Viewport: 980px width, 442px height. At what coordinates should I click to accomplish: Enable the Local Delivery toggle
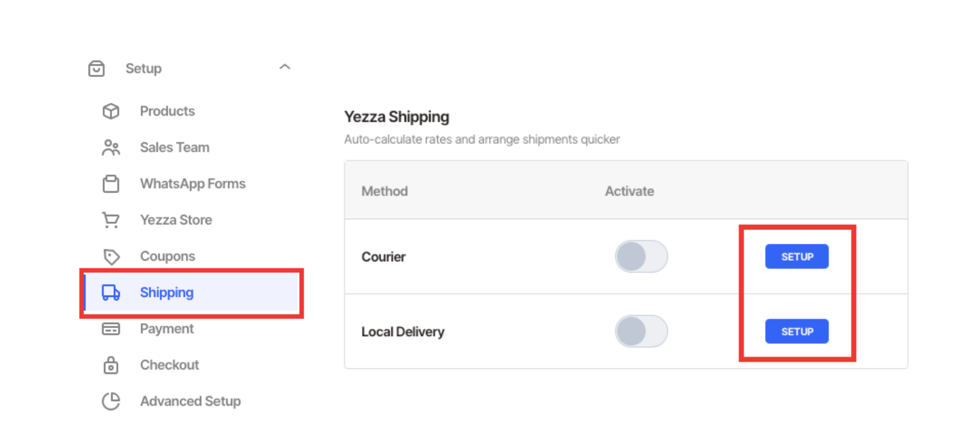[641, 331]
